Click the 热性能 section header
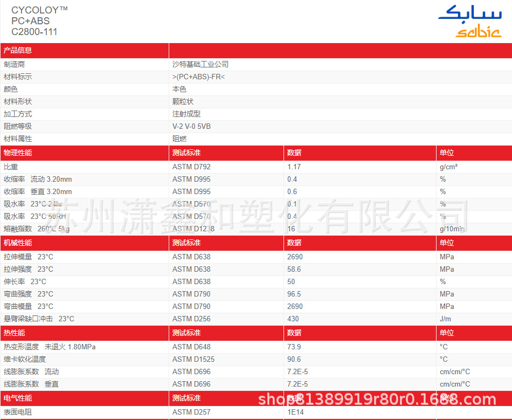The height and width of the screenshot is (420, 512). click(x=14, y=333)
